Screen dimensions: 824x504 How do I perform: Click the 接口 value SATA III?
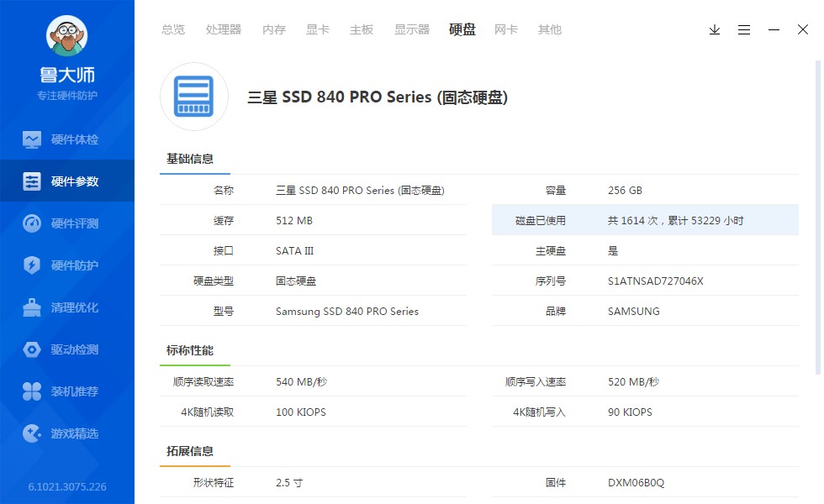(295, 251)
